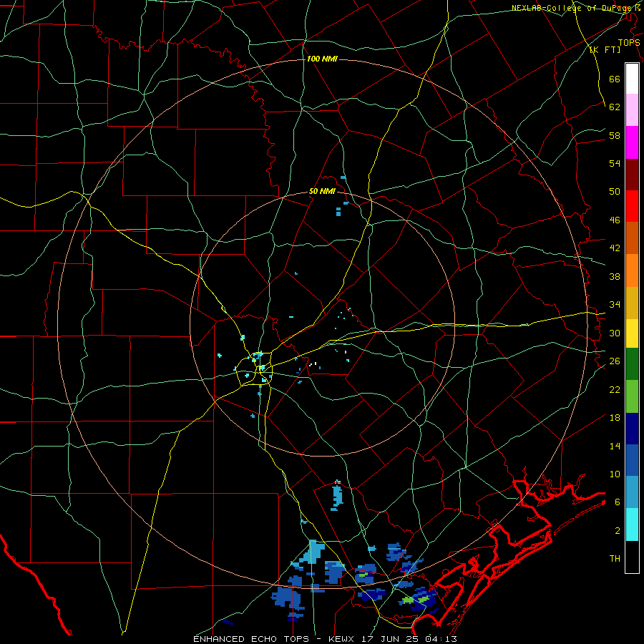Screen dimensions: 644x644
Task: Click the dark red (maroon) legend swatch
Action: pos(632,174)
